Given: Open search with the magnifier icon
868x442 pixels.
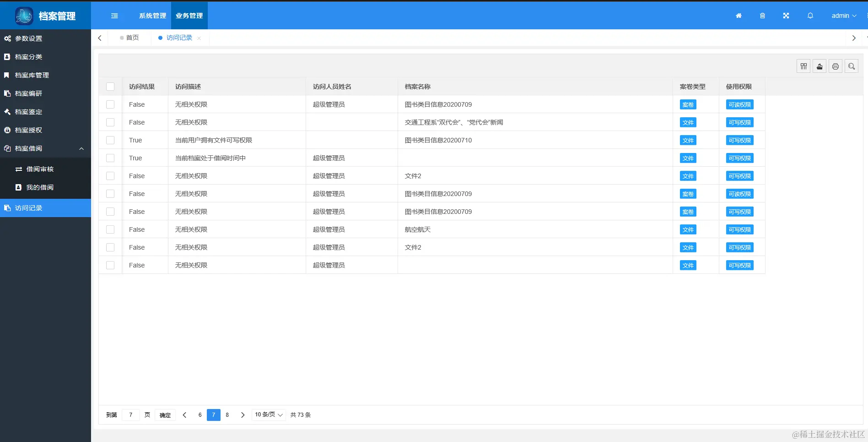Looking at the screenshot, I should coord(851,65).
